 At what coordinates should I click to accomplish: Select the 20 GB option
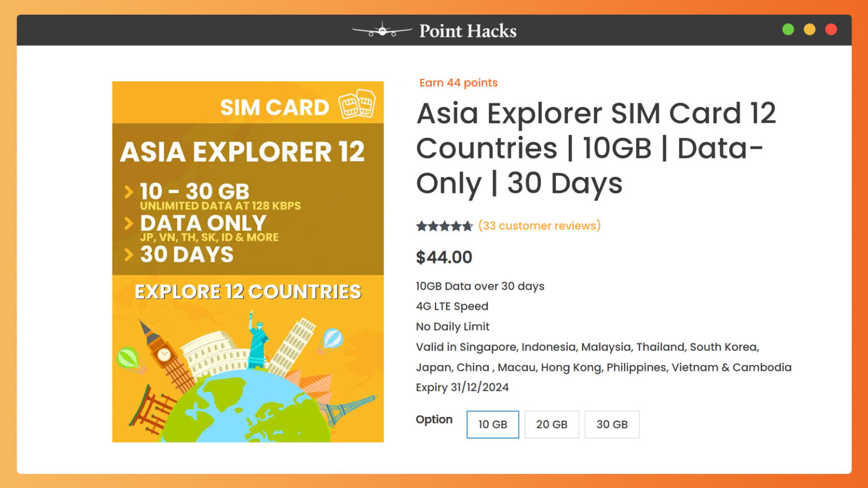click(552, 424)
